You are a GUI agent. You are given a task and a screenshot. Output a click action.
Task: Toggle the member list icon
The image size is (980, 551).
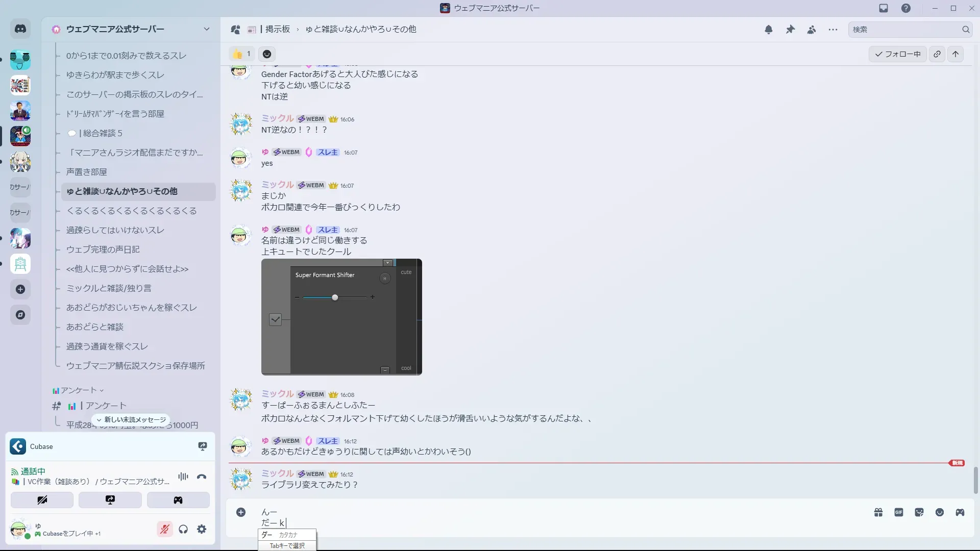(812, 30)
